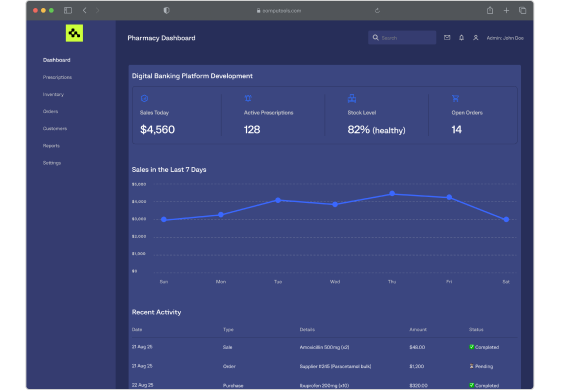Click the user profile icon

coord(475,38)
